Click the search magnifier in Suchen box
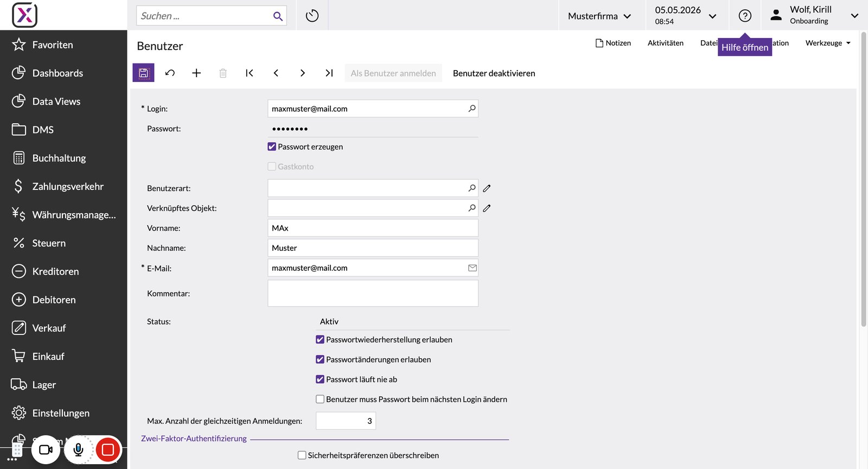Viewport: 868px width, 469px height. point(278,16)
